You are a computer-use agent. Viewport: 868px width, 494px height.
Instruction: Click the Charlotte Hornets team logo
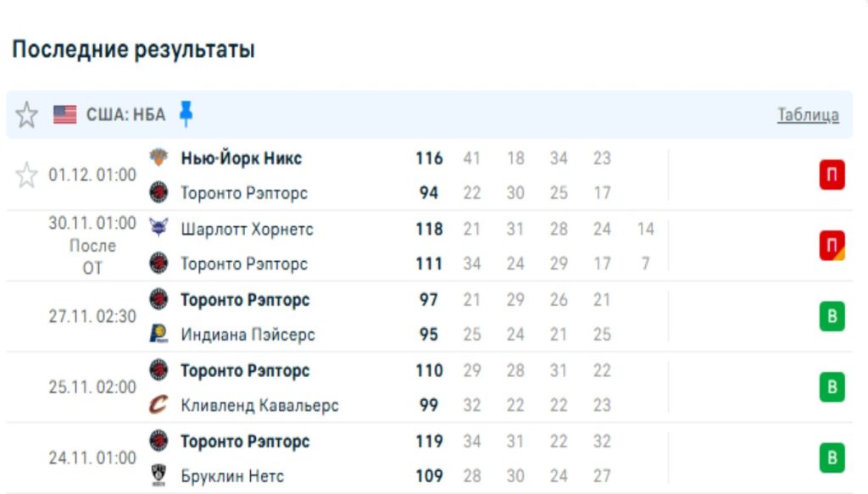pos(159,229)
